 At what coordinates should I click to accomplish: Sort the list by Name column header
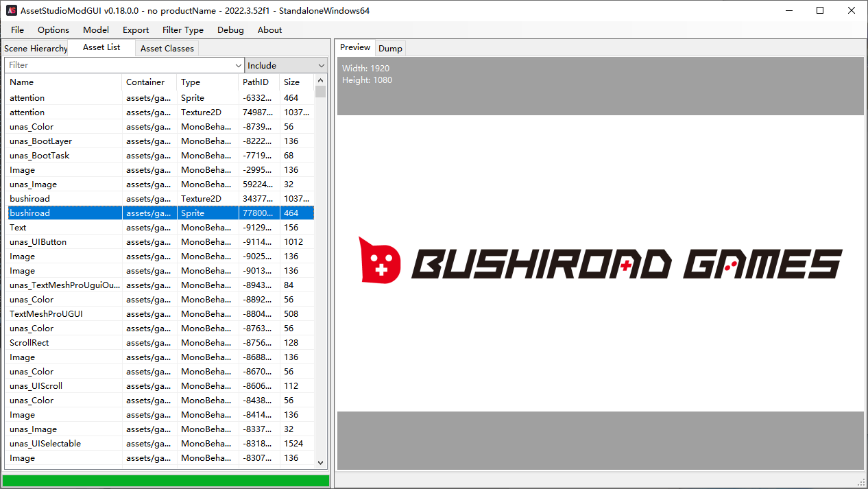(64, 82)
